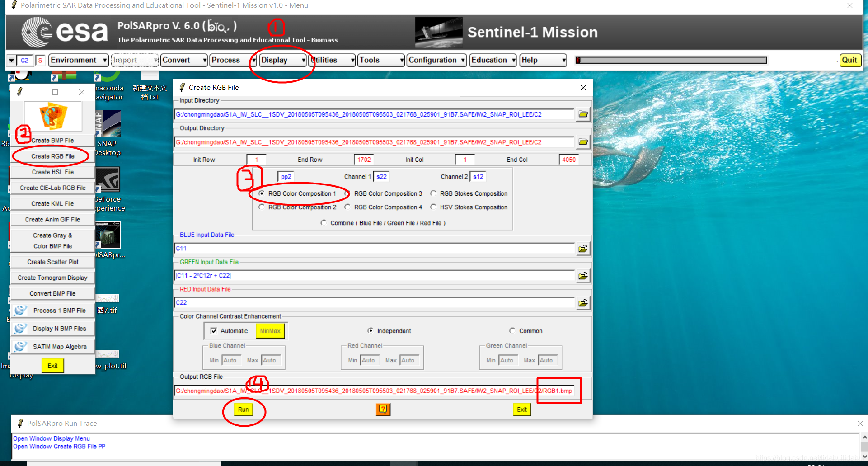Click the Run Trace vertical scrollbar

point(864,447)
